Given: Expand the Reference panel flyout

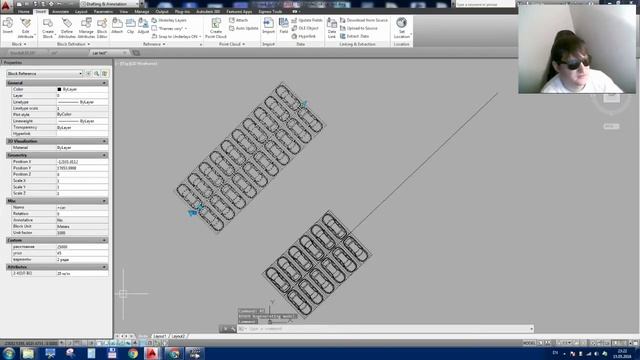Looking at the screenshot, I should click(x=154, y=44).
